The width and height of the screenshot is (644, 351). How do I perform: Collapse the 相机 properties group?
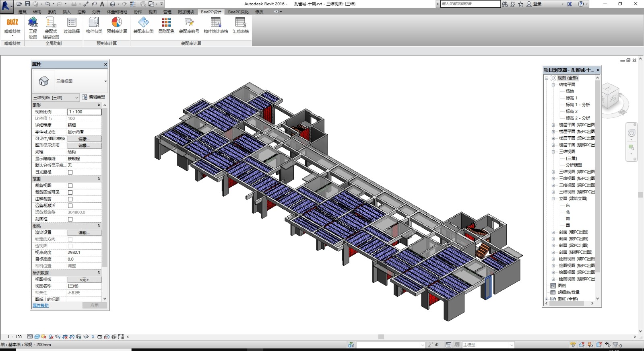click(x=99, y=226)
